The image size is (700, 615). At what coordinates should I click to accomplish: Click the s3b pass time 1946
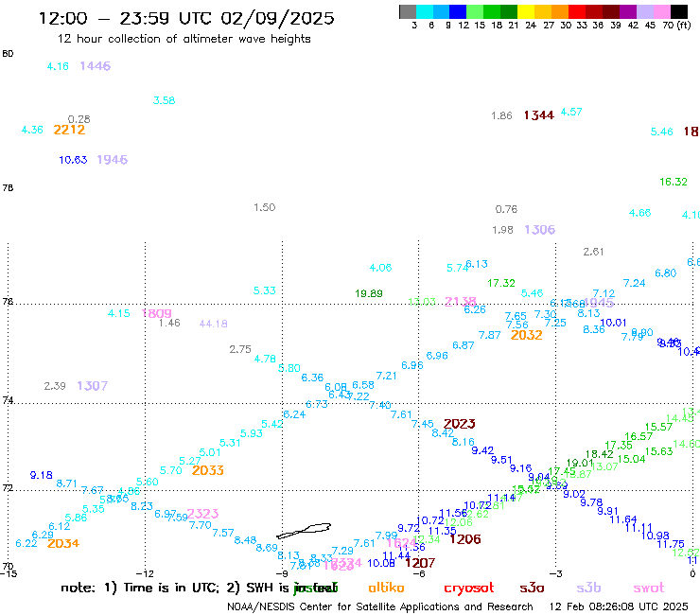point(113,160)
